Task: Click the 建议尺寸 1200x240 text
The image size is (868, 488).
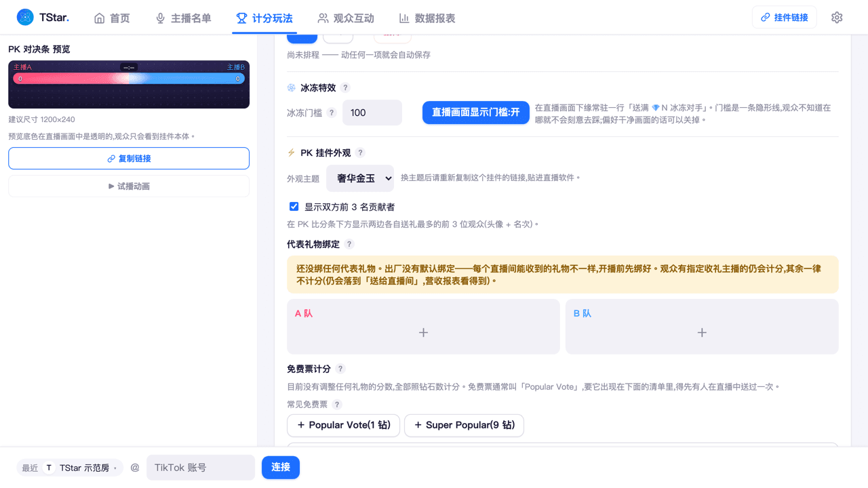Action: coord(41,120)
